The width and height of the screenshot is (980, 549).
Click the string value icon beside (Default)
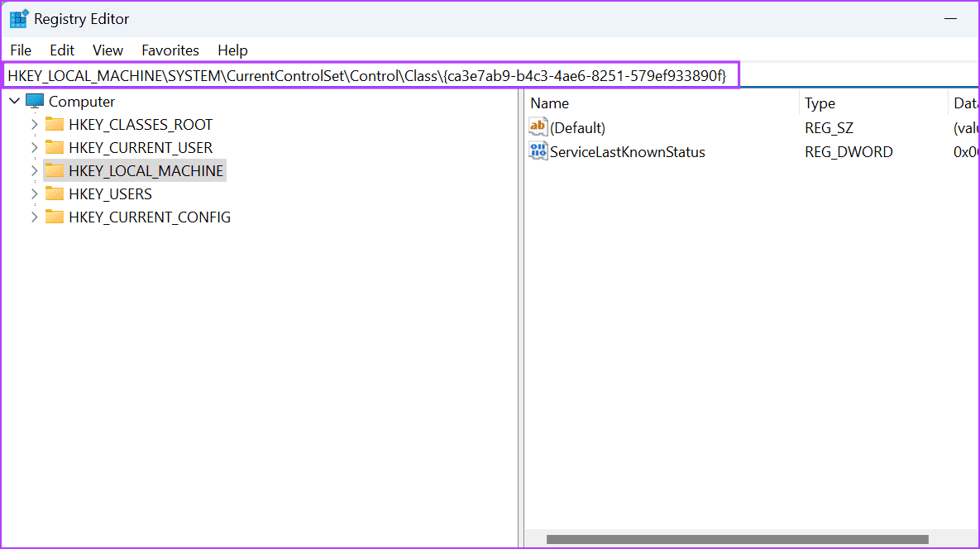[538, 127]
